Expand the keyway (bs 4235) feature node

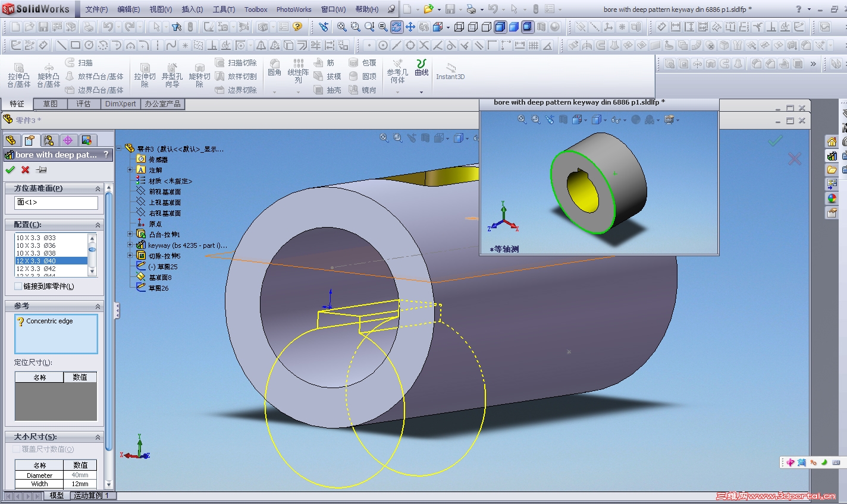point(130,245)
